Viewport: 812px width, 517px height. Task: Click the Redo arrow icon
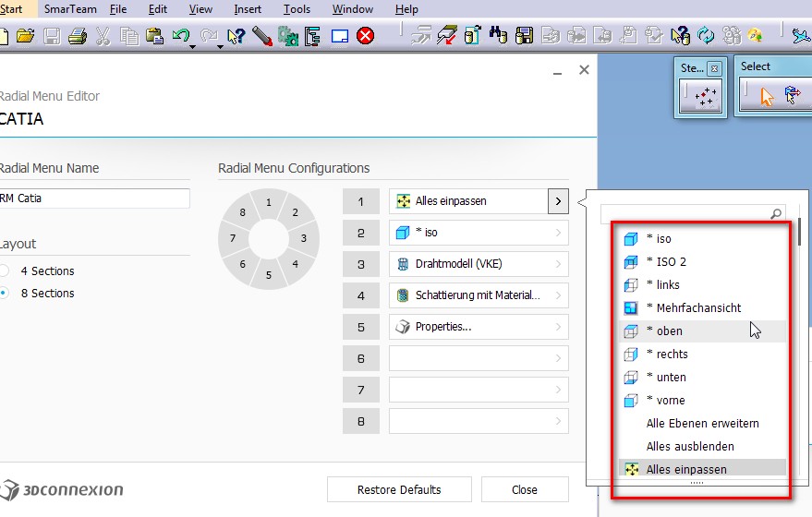pyautogui.click(x=209, y=35)
